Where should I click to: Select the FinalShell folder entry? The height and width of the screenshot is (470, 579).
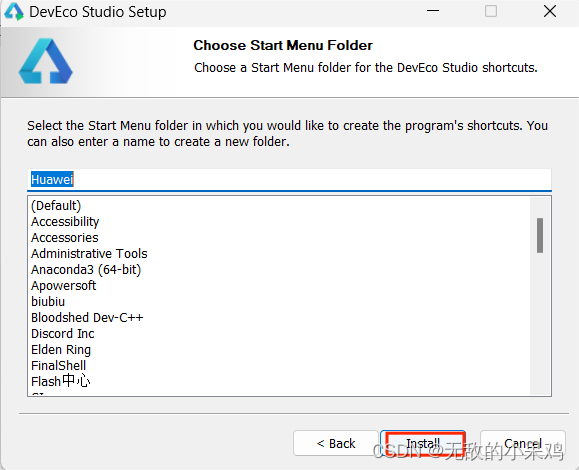pos(58,366)
